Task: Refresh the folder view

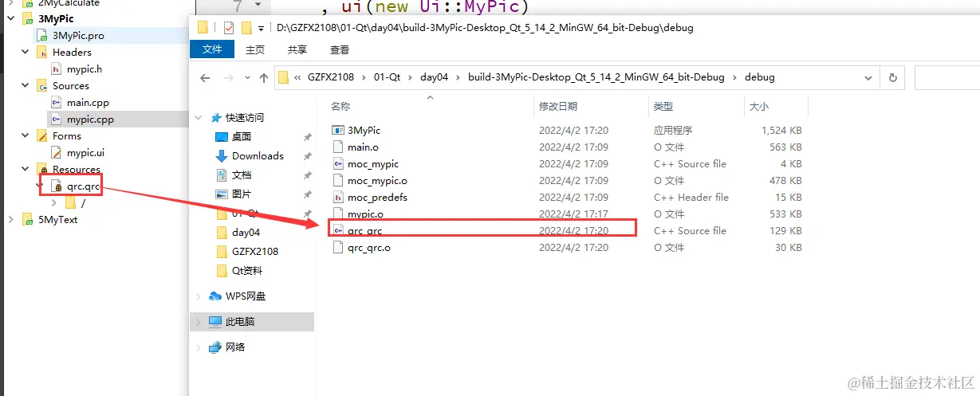Action: point(893,78)
